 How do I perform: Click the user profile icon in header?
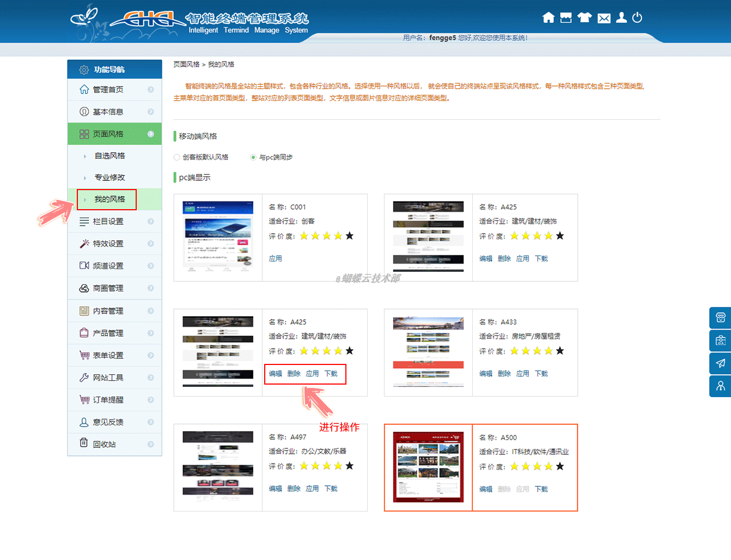pos(621,18)
